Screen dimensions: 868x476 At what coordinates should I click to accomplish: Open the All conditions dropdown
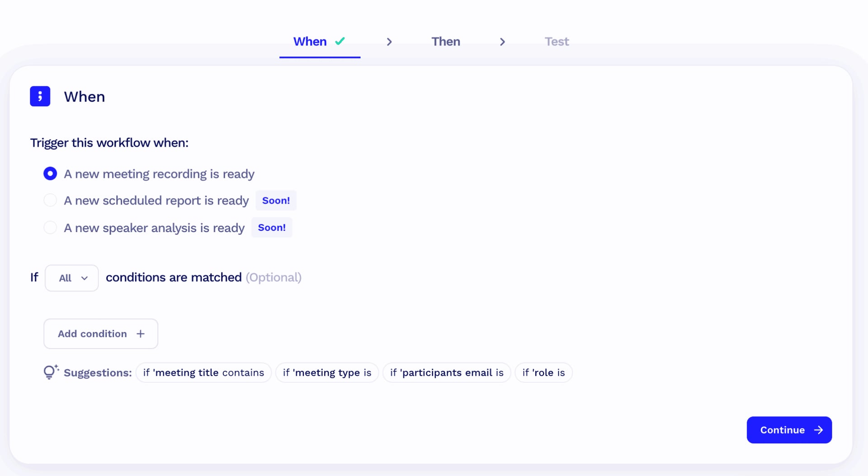click(71, 278)
